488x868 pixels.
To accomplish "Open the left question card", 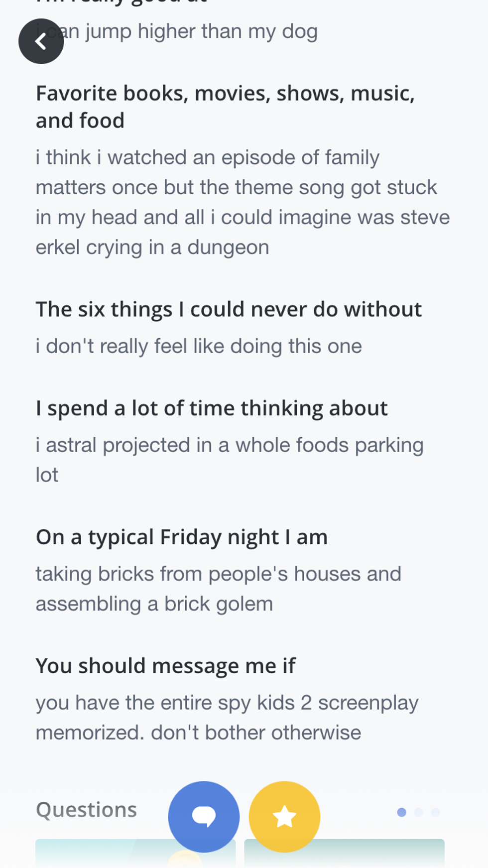I will [x=100, y=854].
